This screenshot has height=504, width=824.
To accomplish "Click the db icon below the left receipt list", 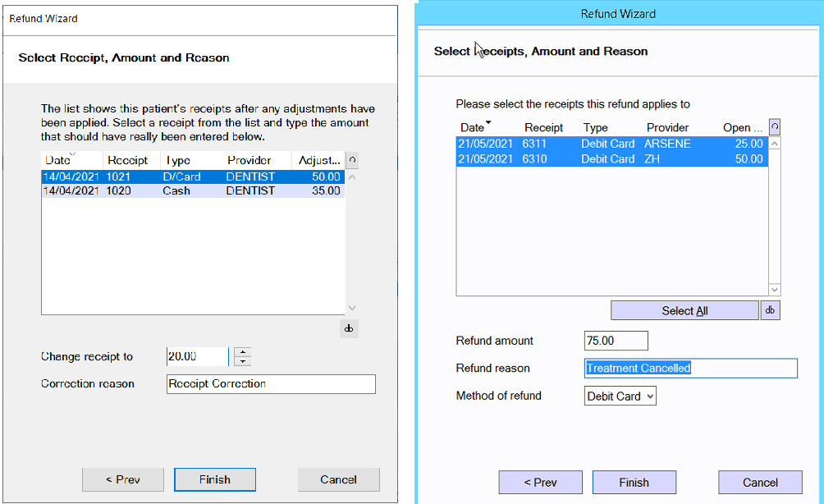I will pyautogui.click(x=349, y=328).
